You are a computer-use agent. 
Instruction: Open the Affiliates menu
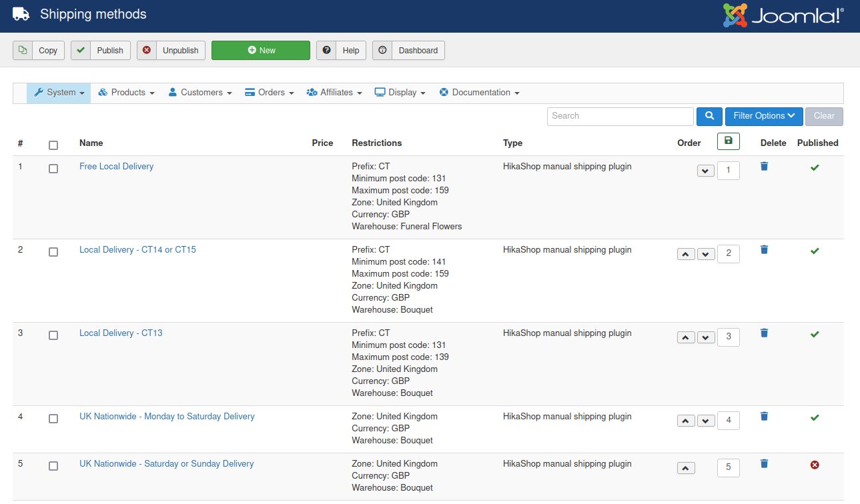(x=334, y=93)
